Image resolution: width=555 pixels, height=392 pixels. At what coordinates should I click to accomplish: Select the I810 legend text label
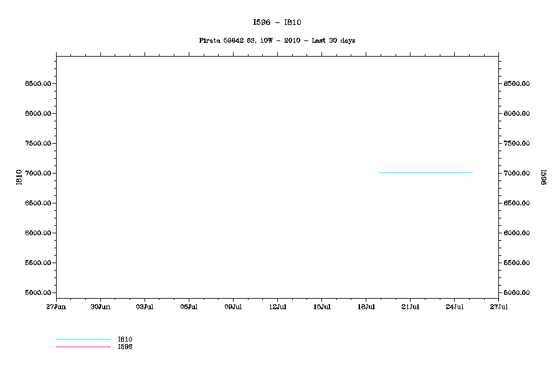coord(125,340)
